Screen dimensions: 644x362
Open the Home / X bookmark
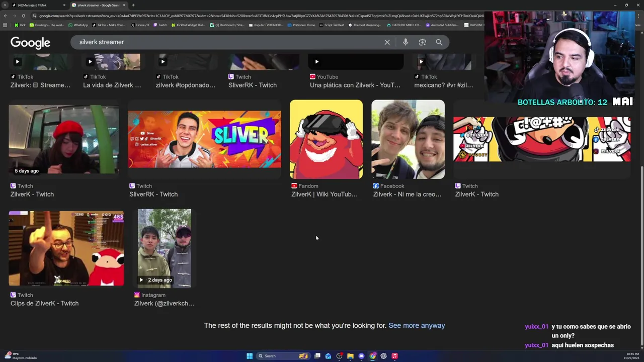click(x=140, y=25)
